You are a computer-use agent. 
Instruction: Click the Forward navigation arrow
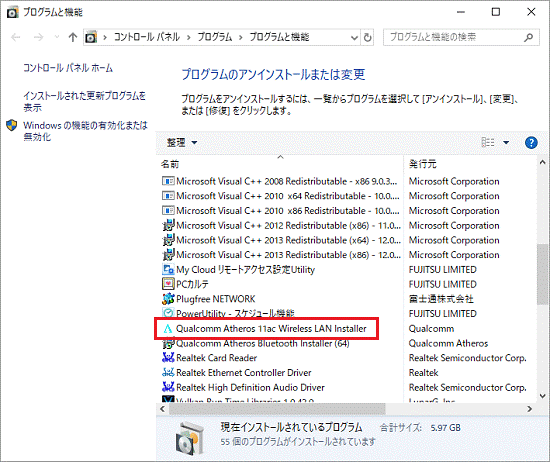(x=38, y=37)
